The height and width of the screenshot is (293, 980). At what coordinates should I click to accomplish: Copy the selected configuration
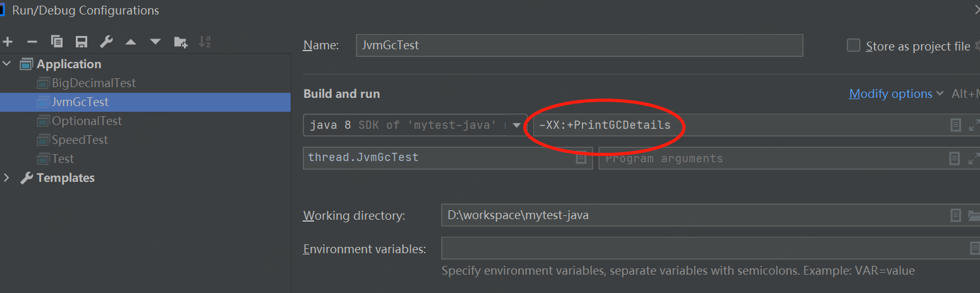pos(57,42)
